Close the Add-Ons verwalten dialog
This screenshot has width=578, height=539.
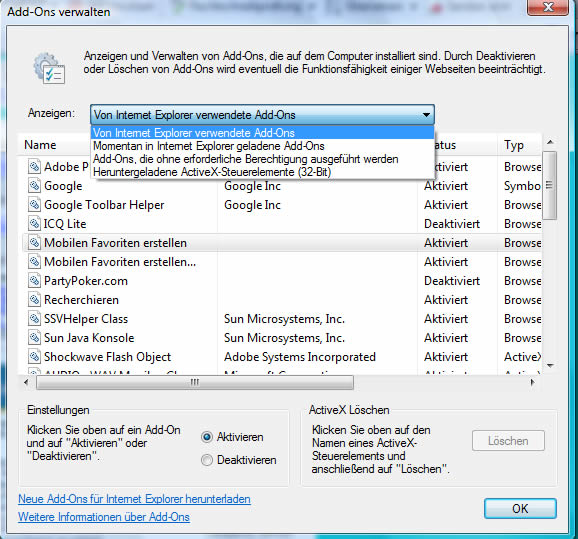click(x=548, y=7)
